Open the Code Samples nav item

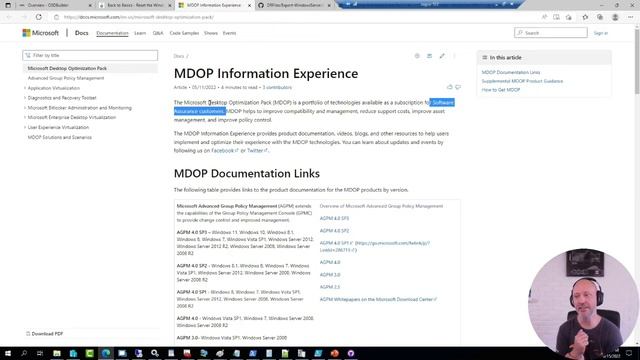(x=184, y=33)
